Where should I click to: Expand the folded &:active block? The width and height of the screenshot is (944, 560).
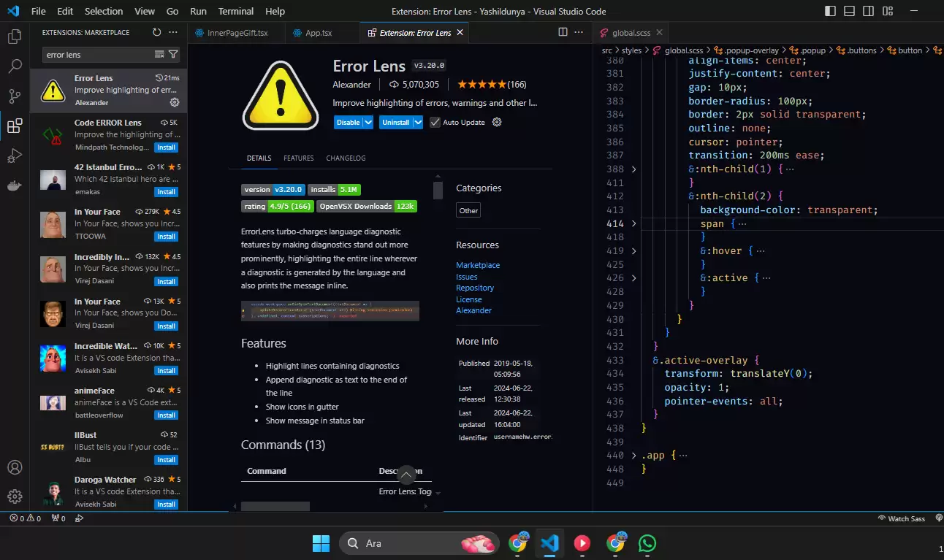[x=633, y=278]
